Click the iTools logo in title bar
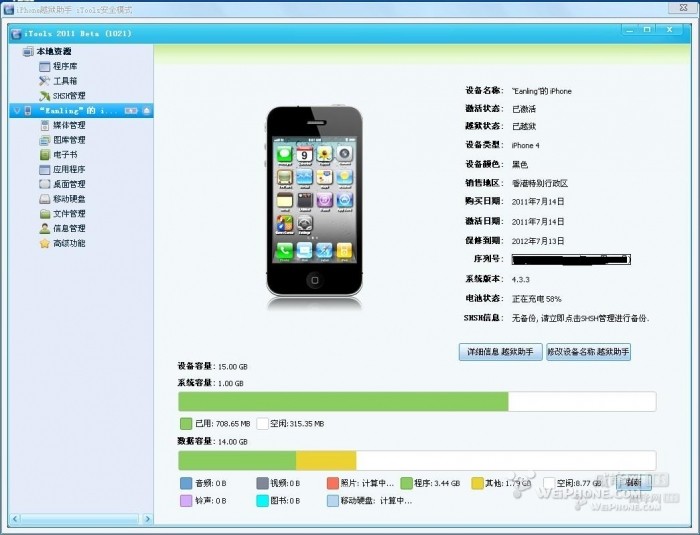This screenshot has width=700, height=535. pyautogui.click(x=16, y=33)
